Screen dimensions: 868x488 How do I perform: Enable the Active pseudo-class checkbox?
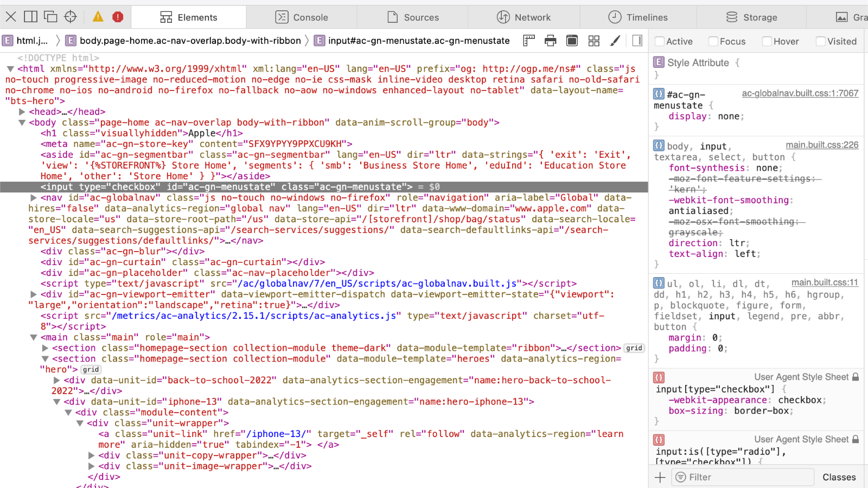[659, 41]
